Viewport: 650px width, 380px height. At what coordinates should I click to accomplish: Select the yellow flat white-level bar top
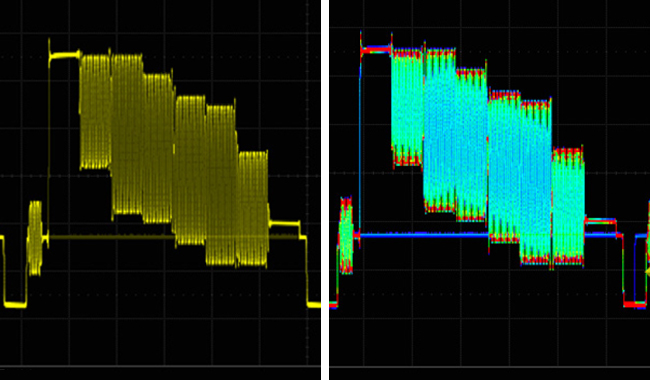[x=65, y=55]
